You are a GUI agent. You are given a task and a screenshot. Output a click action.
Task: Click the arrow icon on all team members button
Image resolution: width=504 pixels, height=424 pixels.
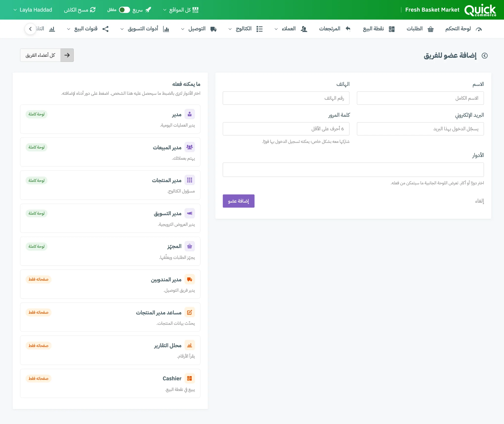(67, 55)
